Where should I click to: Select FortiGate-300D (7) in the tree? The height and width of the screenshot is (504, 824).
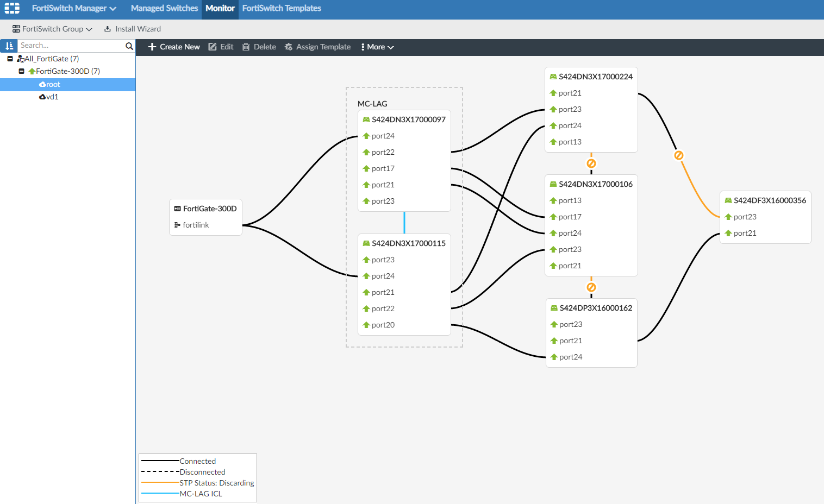(x=64, y=71)
